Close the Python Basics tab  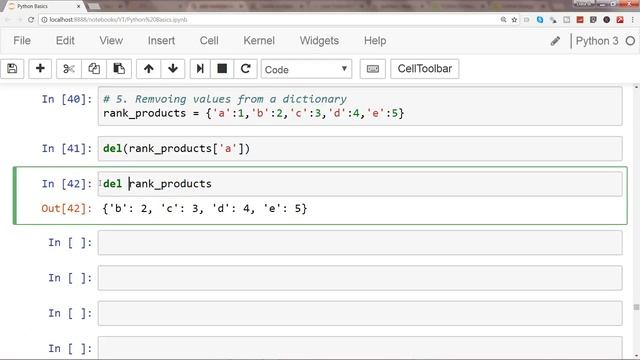tap(79, 6)
